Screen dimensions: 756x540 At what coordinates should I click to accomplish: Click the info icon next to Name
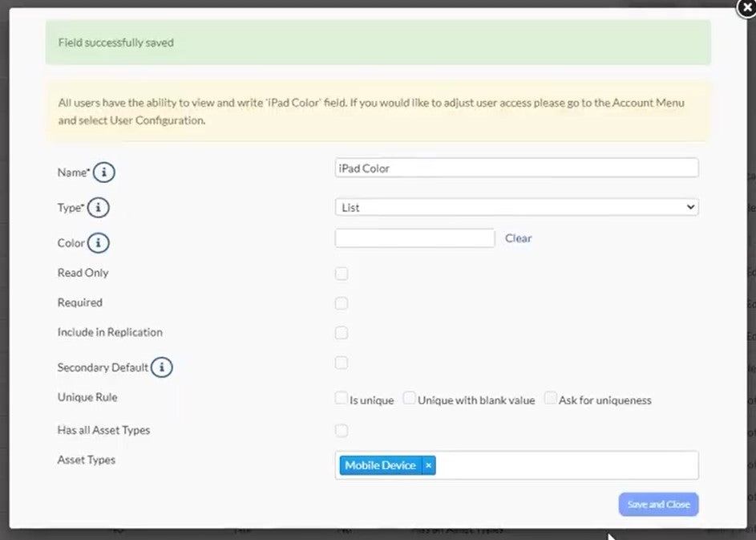pyautogui.click(x=103, y=172)
